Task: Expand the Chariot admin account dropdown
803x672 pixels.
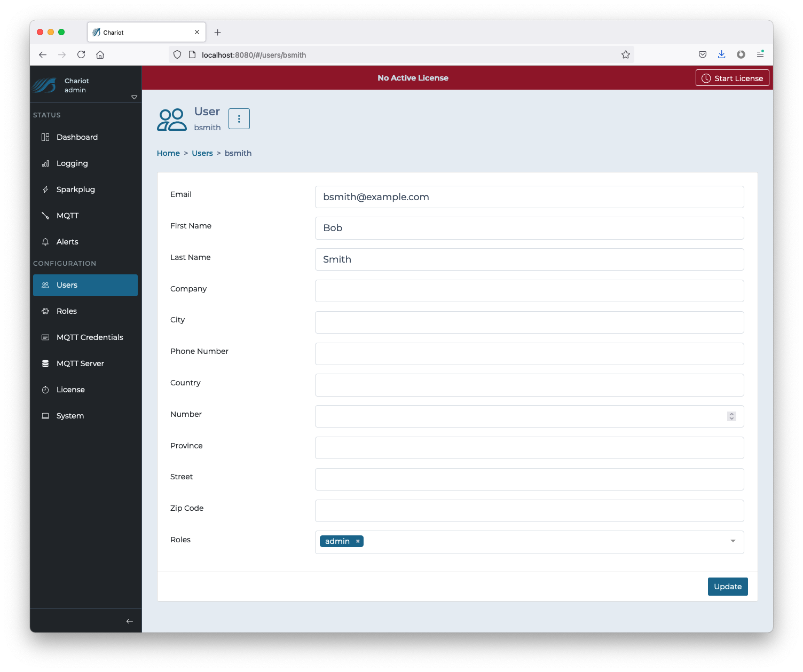Action: tap(134, 97)
